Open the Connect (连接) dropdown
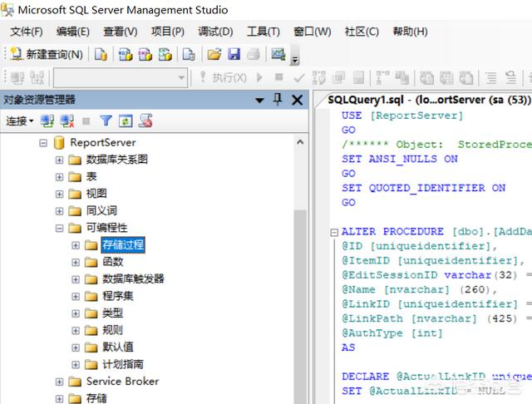This screenshot has height=404, width=532. click(x=20, y=121)
